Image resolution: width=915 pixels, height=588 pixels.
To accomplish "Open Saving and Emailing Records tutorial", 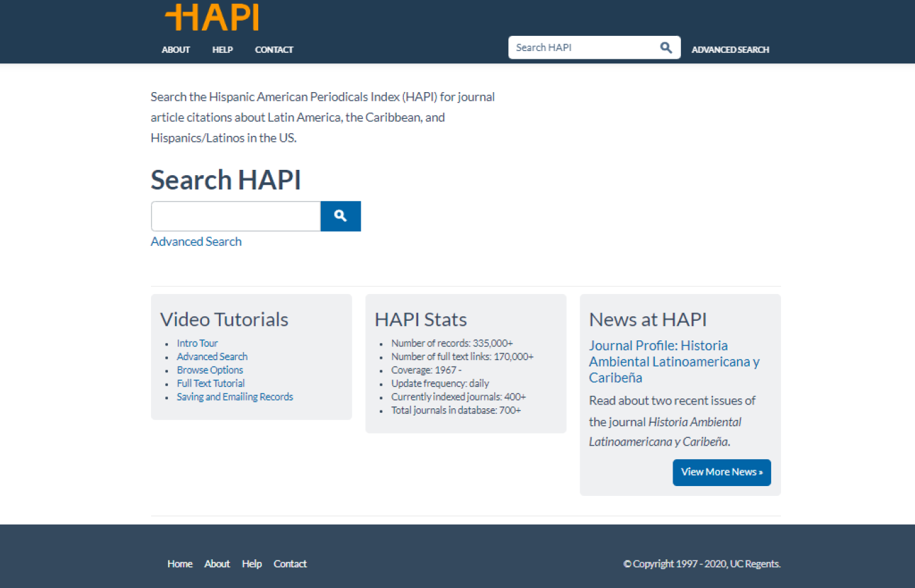I will coord(235,397).
